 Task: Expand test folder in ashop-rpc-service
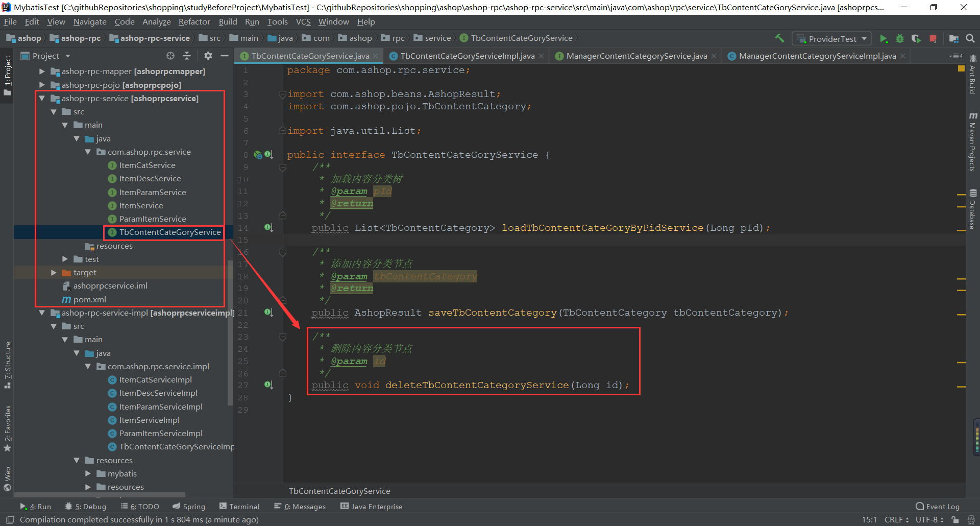click(65, 259)
